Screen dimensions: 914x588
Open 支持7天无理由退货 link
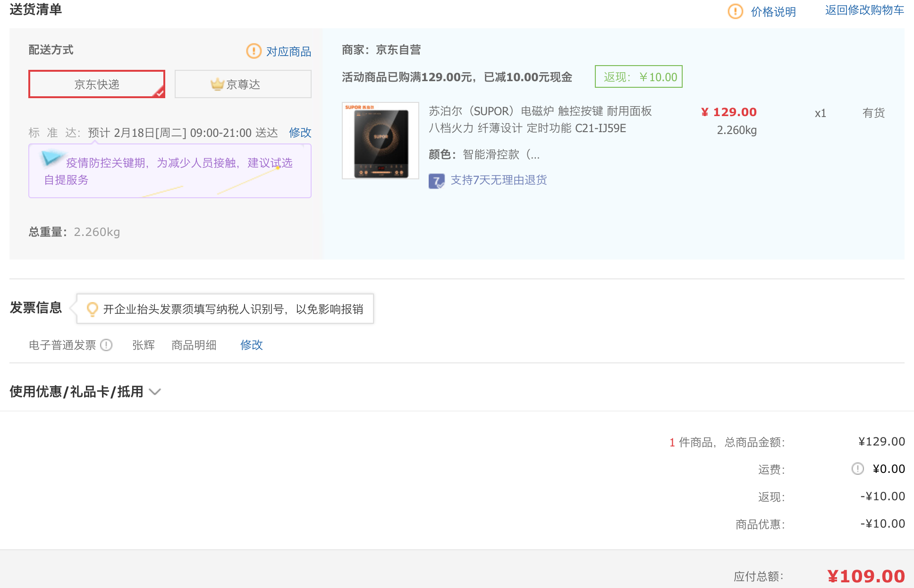pos(499,180)
